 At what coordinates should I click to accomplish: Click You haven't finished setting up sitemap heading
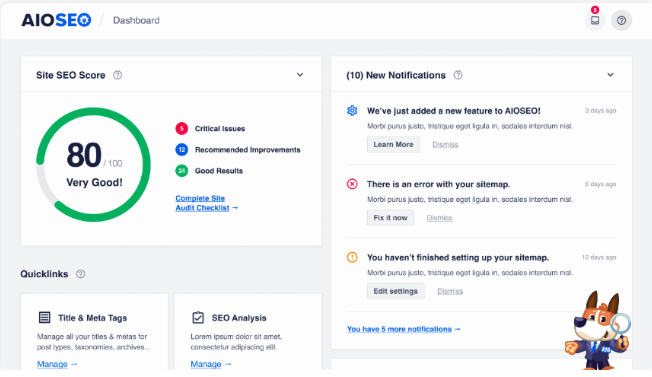pyautogui.click(x=458, y=258)
